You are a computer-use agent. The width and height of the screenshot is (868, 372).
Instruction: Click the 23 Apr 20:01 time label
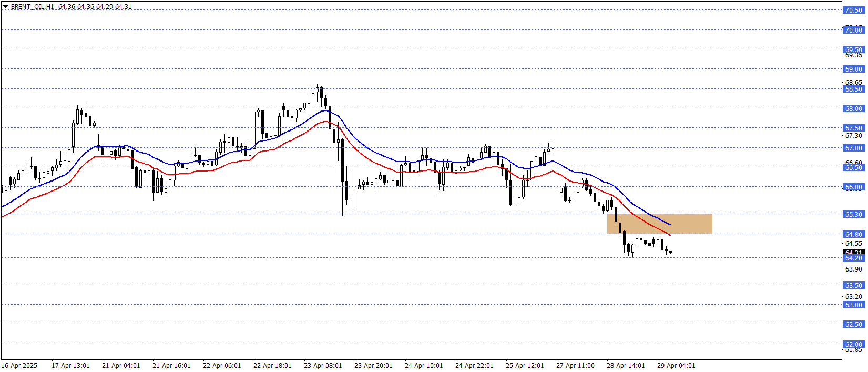click(x=373, y=366)
